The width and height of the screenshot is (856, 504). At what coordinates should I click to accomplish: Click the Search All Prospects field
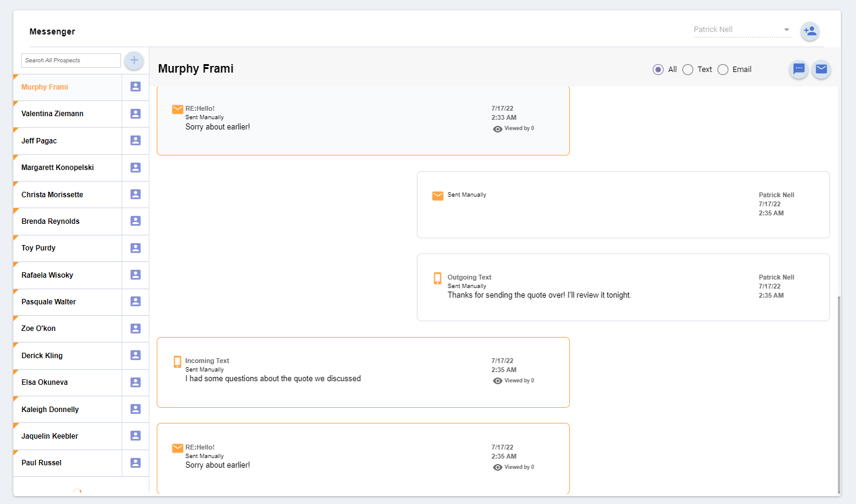[x=71, y=61]
